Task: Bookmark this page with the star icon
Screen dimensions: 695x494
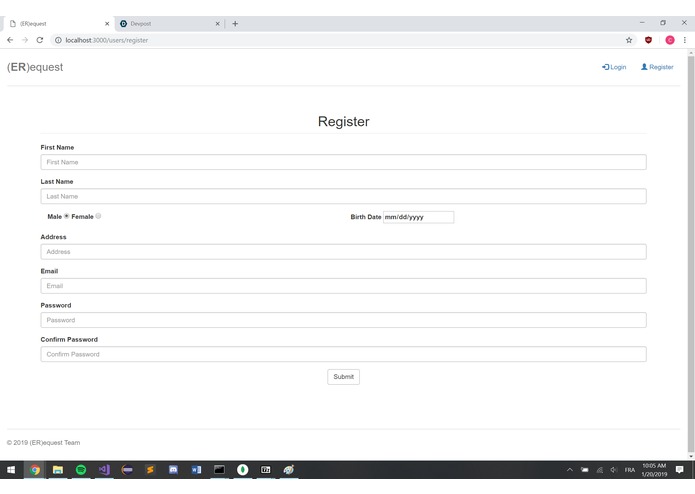Action: pyautogui.click(x=629, y=40)
